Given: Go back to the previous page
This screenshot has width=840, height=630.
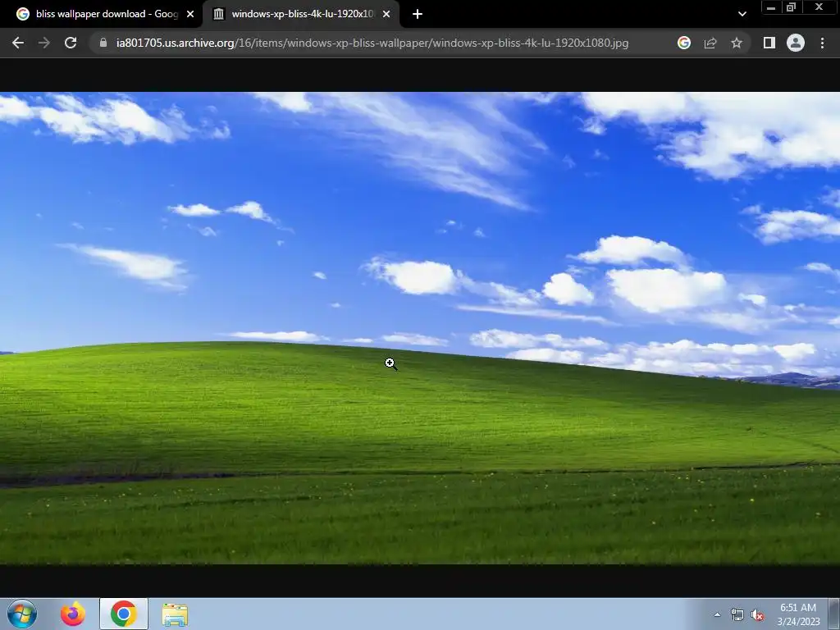Looking at the screenshot, I should (18, 43).
